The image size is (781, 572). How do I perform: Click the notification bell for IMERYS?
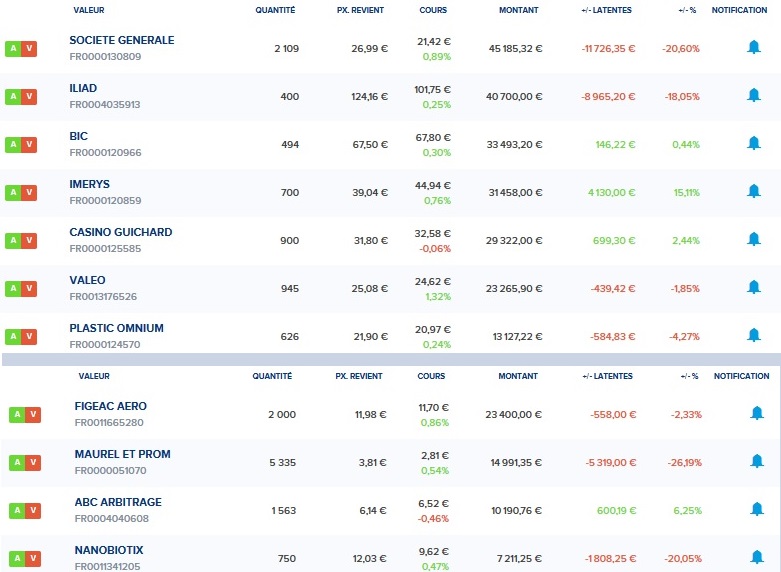coord(754,191)
